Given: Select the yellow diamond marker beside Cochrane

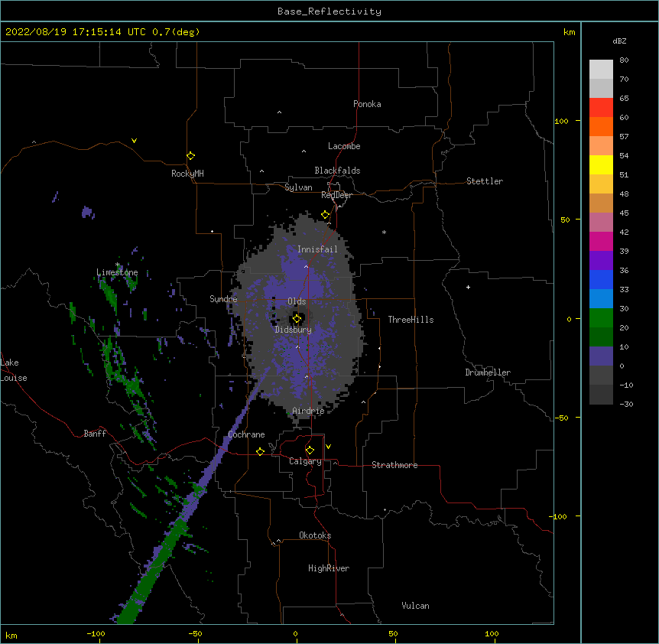Looking at the screenshot, I should click(x=260, y=451).
